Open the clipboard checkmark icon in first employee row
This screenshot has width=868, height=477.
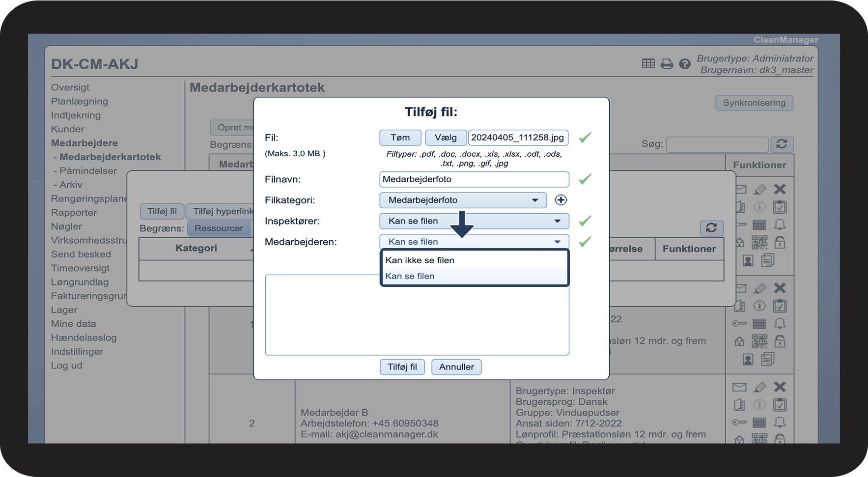pyautogui.click(x=780, y=207)
